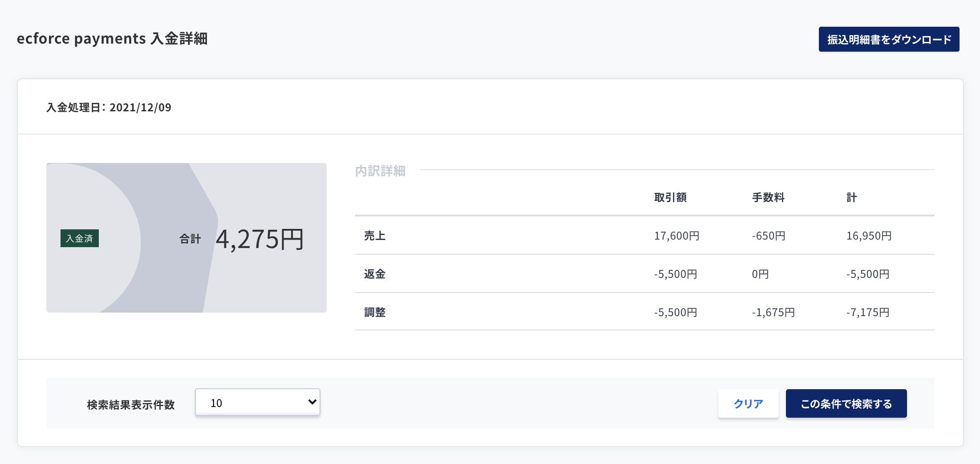The image size is (980, 464).
Task: Click the 取引額 column header
Action: click(670, 197)
